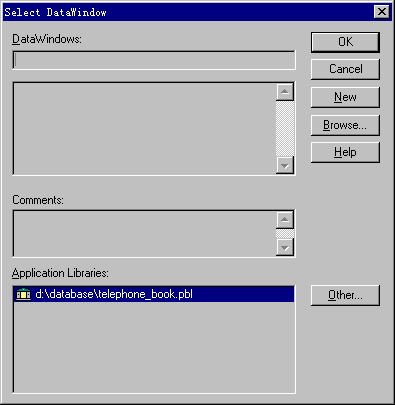
Task: Click the DataWindows list scroll-up arrow
Action: [285, 92]
